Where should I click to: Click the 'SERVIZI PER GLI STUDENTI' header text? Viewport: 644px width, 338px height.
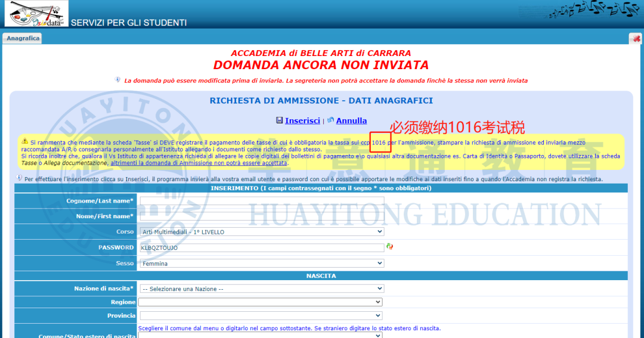[129, 23]
